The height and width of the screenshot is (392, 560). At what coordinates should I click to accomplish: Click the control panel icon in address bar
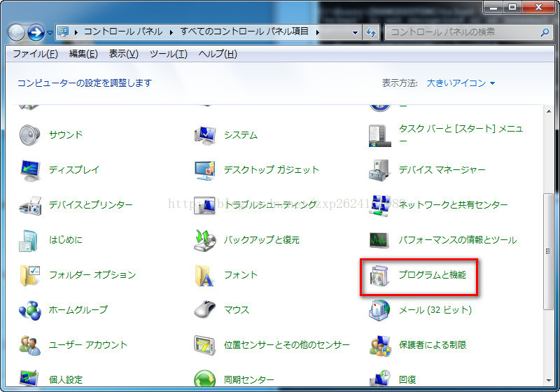pyautogui.click(x=63, y=32)
